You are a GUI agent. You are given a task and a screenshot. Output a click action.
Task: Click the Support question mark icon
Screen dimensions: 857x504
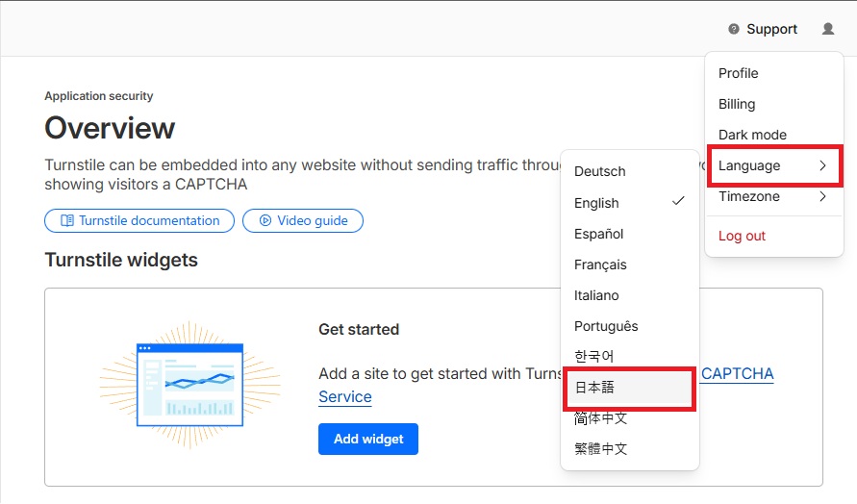(734, 29)
